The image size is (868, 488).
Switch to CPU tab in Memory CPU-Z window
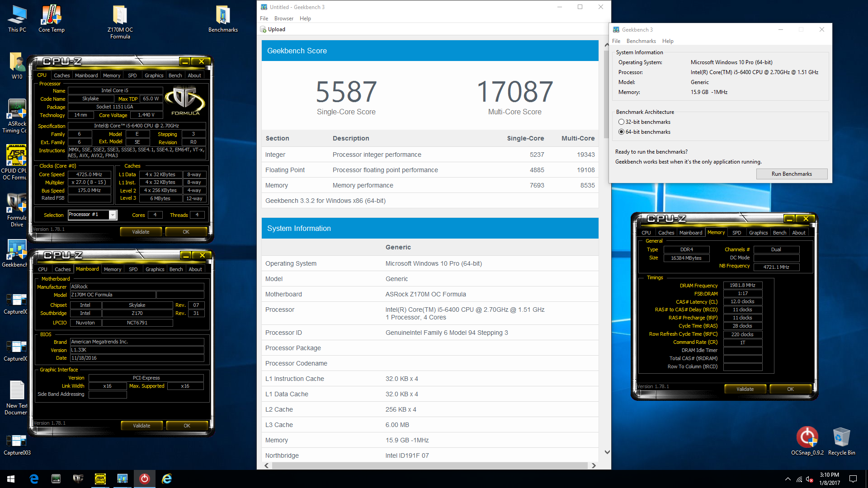coord(646,233)
